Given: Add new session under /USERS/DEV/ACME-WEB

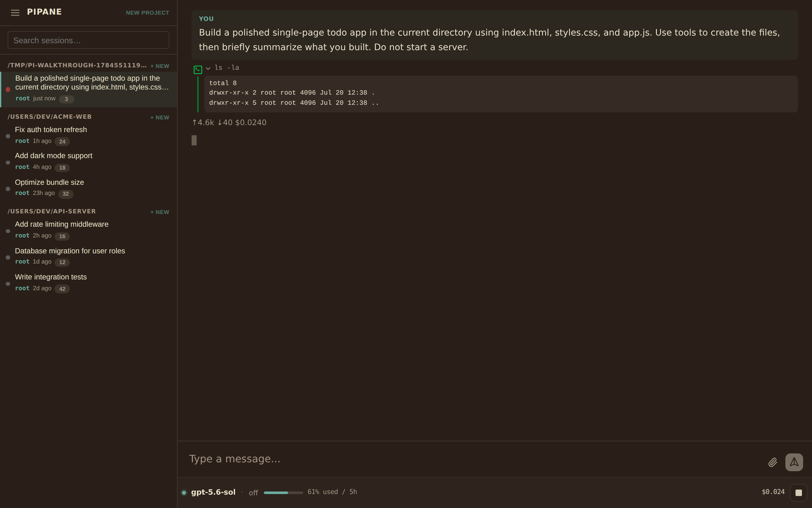Looking at the screenshot, I should click(160, 117).
